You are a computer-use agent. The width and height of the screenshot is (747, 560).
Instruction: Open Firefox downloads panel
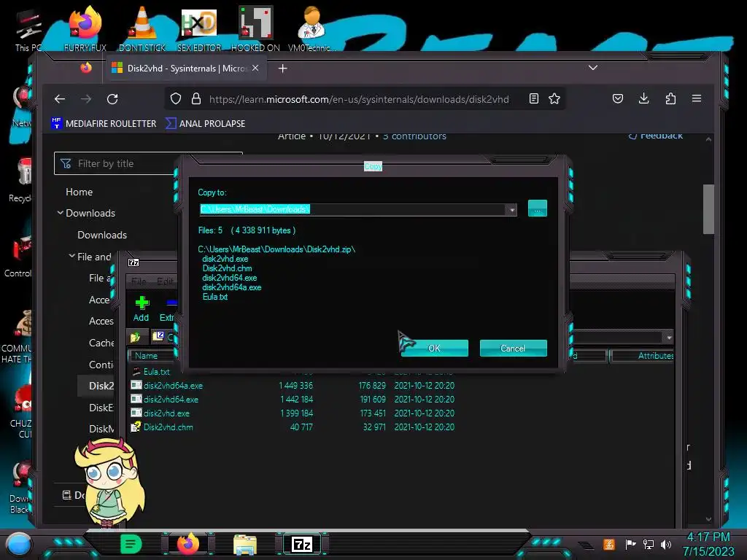tap(643, 98)
